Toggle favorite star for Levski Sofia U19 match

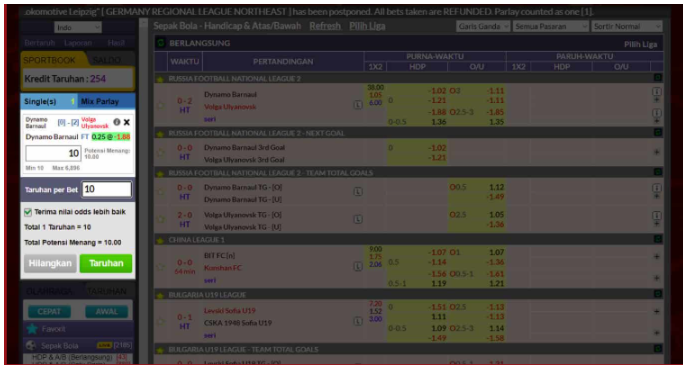click(160, 321)
